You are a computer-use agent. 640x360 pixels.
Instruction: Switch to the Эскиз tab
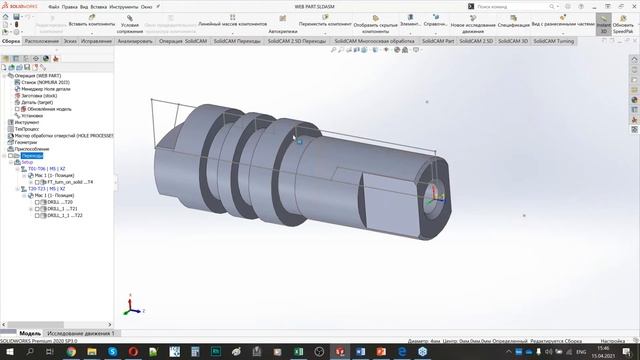70,41
